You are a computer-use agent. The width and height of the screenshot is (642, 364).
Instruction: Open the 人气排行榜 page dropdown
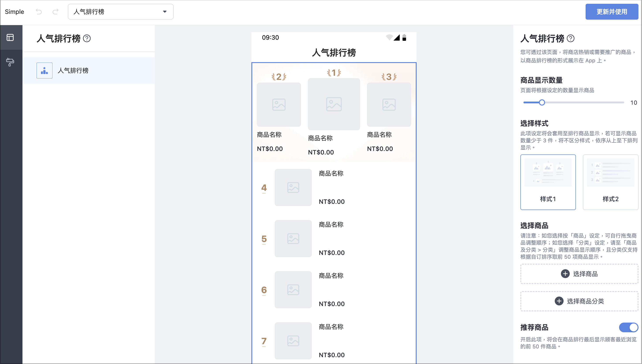pos(121,11)
